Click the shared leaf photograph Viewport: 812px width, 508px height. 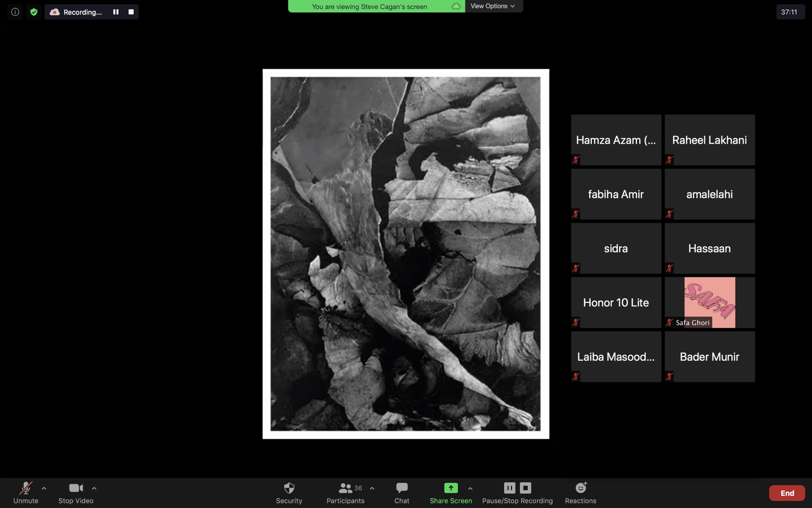405,253
